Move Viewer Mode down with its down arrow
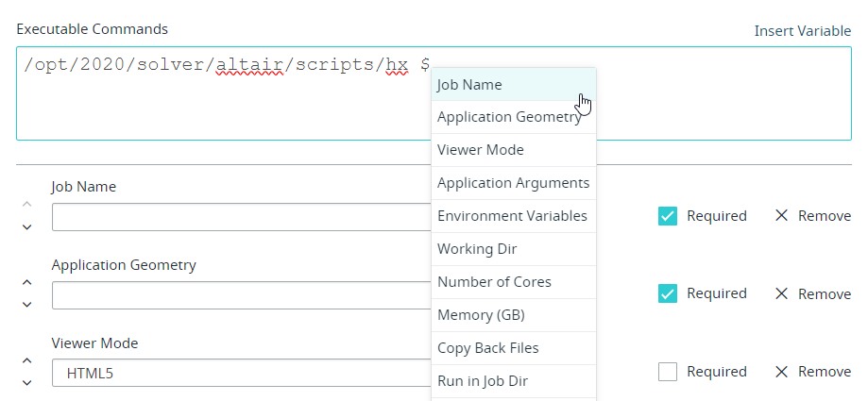This screenshot has width=868, height=401. pyautogui.click(x=26, y=382)
